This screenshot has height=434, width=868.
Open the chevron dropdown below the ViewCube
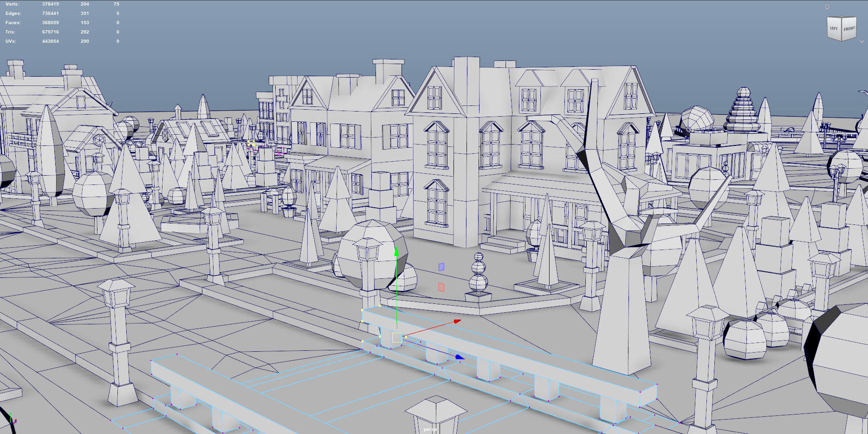coord(862,42)
